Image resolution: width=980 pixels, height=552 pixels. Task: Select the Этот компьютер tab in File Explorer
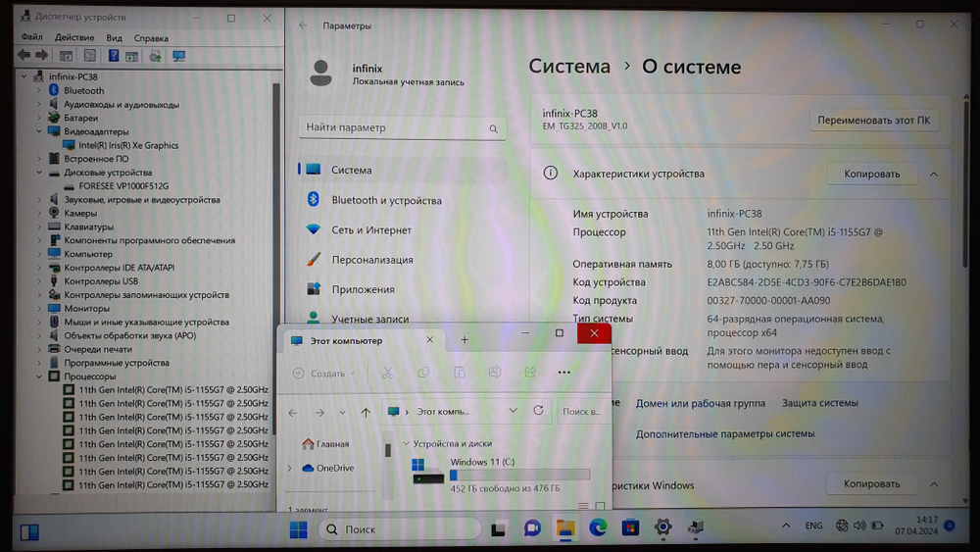point(363,340)
